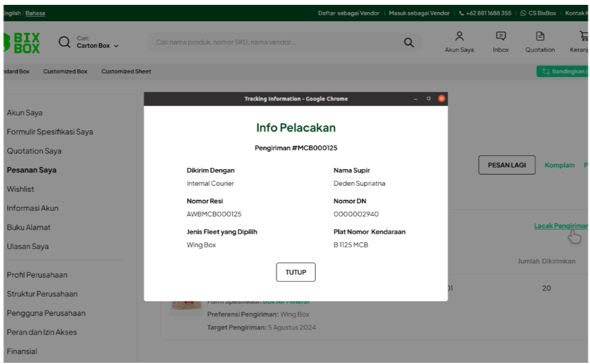The height and width of the screenshot is (364, 590).
Task: Click the Daftar sebagai Vendor link
Action: 348,13
